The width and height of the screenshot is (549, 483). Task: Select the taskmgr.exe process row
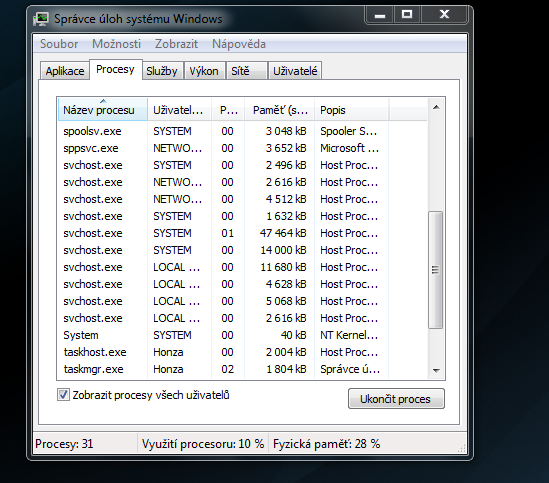(x=242, y=369)
